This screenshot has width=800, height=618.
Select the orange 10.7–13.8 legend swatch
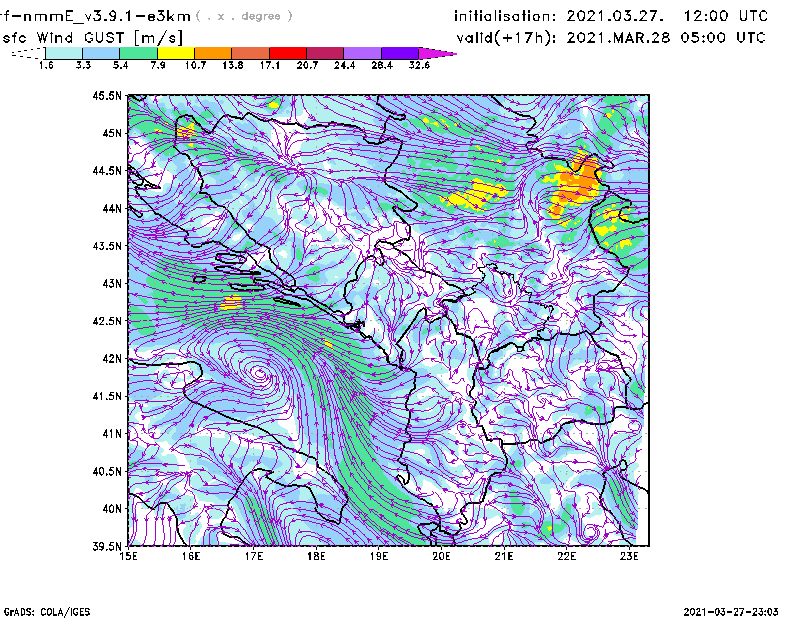213,53
